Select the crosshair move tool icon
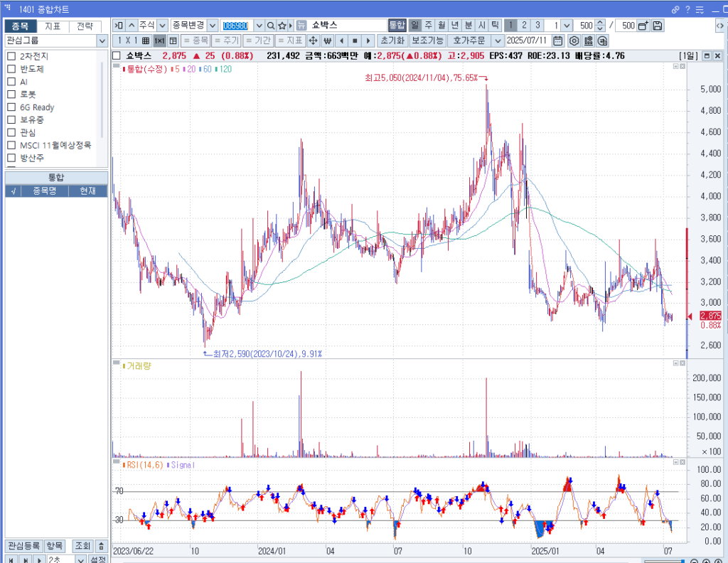Screen dimensions: 728x563 [313, 41]
